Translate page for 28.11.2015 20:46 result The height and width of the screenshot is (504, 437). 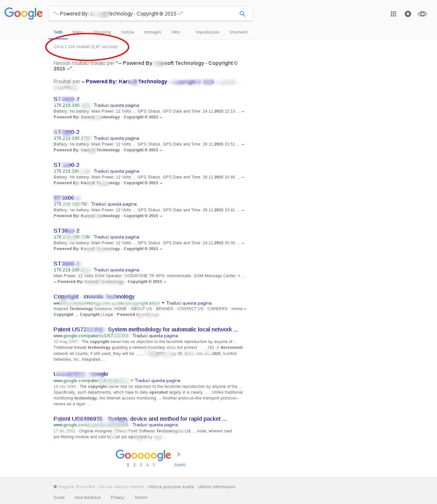pos(116,171)
